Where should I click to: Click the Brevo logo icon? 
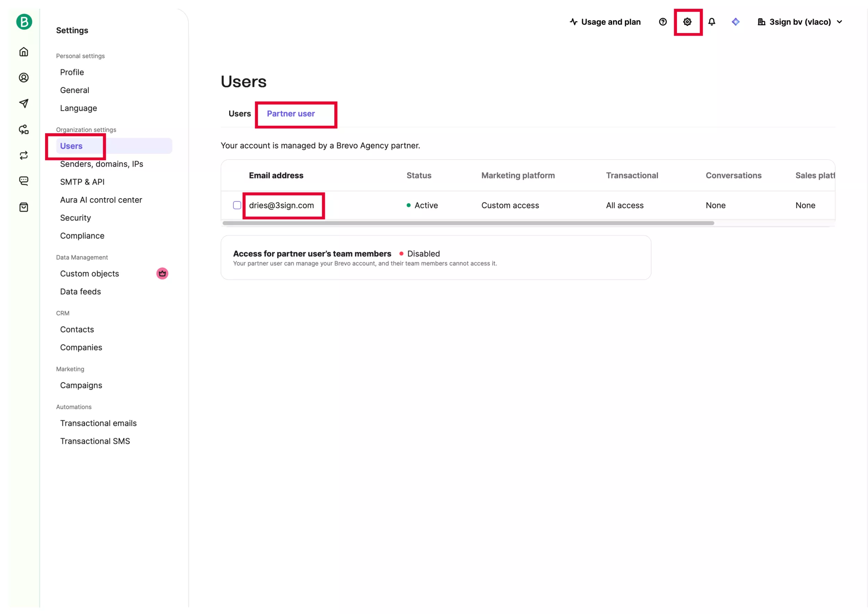(24, 22)
